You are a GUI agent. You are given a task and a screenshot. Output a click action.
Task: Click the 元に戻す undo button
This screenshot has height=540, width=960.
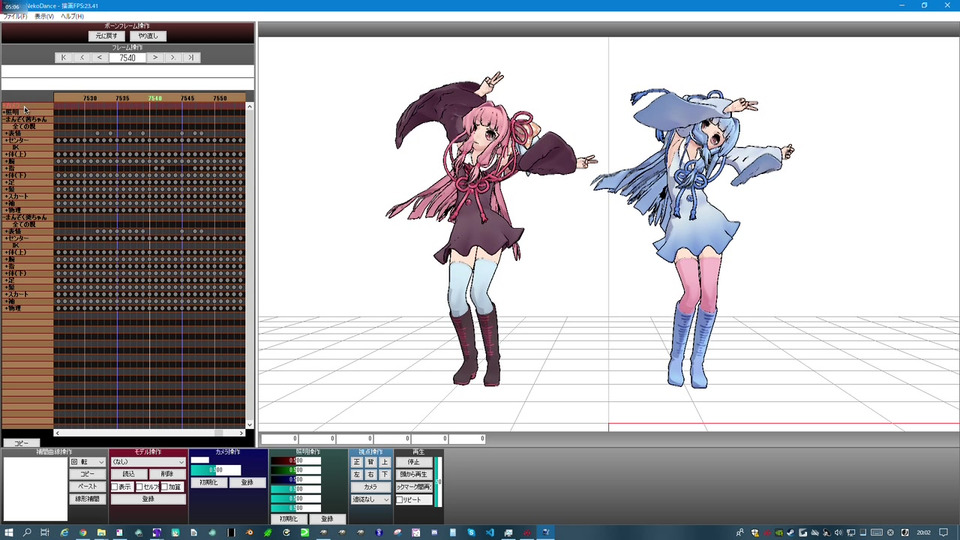(x=106, y=36)
